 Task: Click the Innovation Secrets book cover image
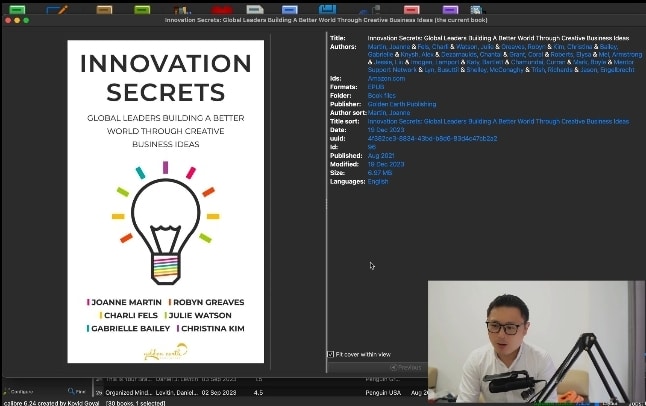tap(166, 202)
